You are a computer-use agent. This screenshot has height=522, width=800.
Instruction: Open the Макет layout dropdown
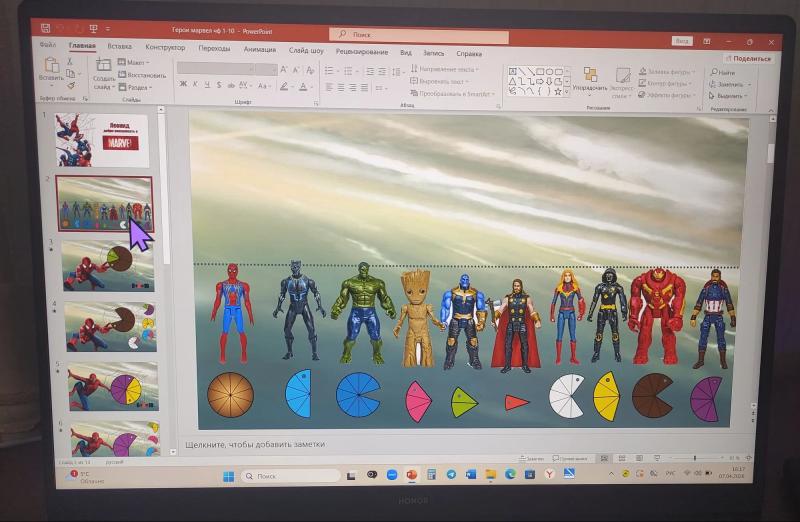click(134, 62)
